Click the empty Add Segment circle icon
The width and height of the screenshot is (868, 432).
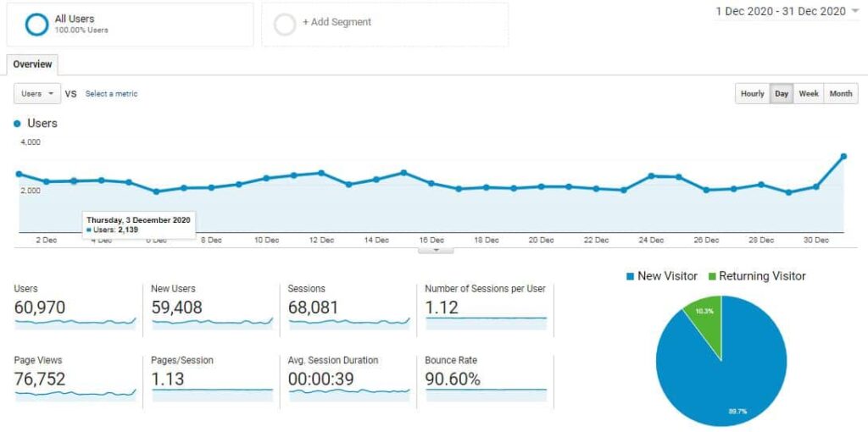[x=285, y=25]
